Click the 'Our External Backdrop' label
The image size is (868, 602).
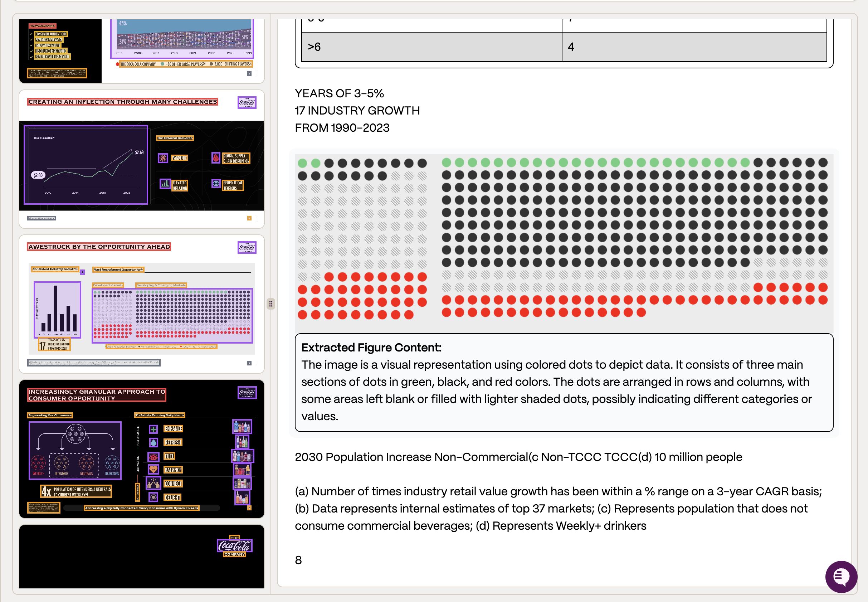pos(175,138)
